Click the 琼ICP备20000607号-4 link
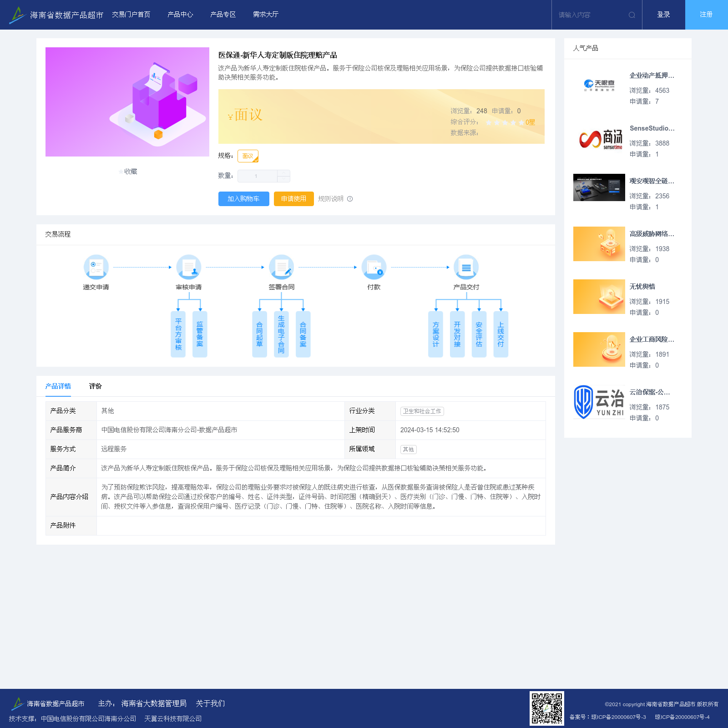Viewport: 728px width, 728px height. click(x=682, y=717)
